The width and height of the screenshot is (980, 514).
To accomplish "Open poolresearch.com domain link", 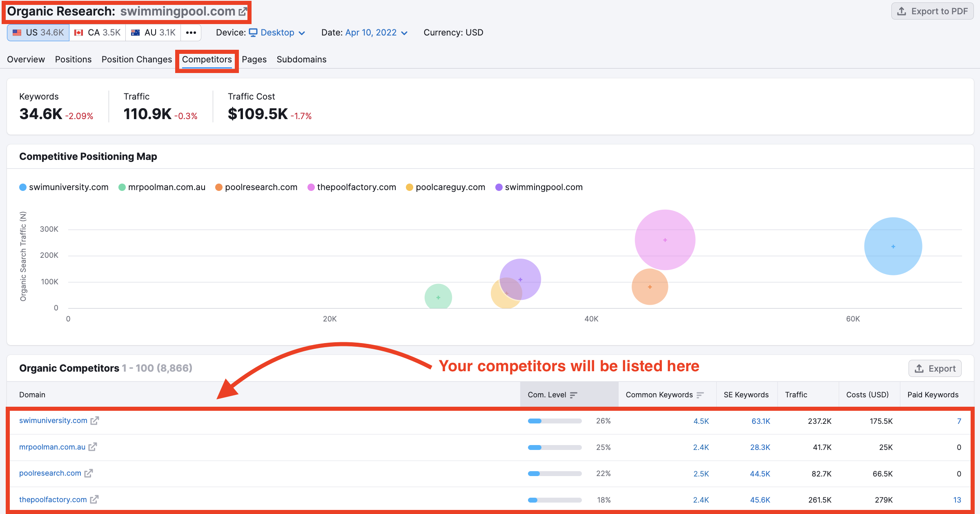I will (50, 473).
